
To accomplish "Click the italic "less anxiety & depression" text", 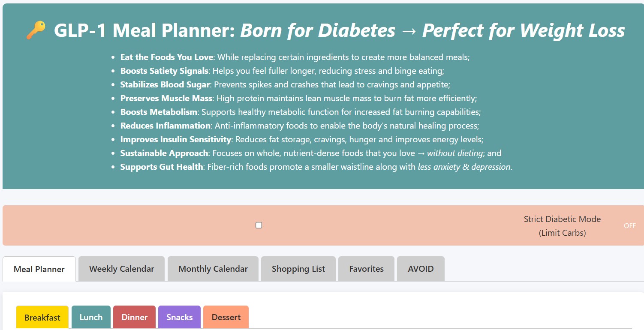I will click(464, 167).
